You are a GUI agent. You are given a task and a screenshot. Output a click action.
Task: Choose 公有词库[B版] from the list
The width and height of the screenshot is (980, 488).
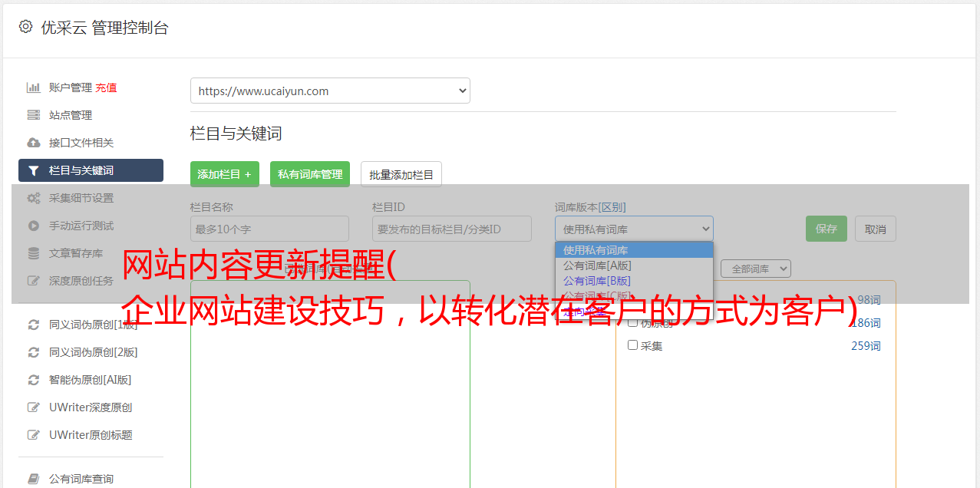634,281
